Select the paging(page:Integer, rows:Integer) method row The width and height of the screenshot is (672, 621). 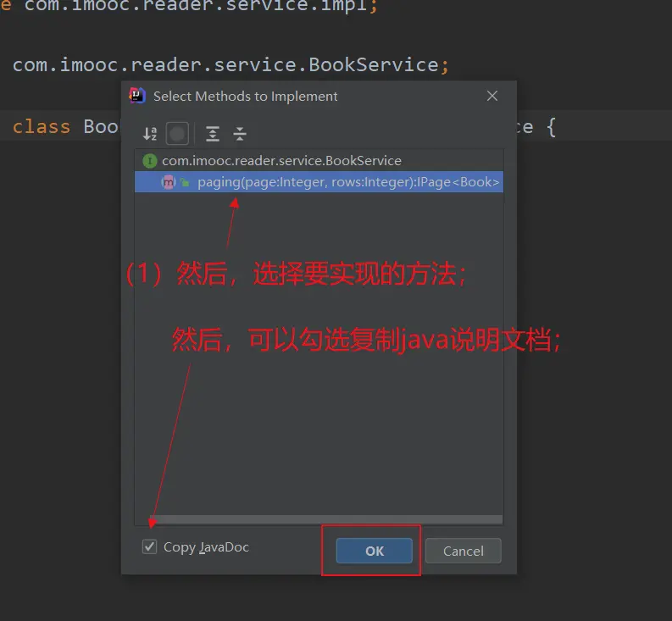319,182
